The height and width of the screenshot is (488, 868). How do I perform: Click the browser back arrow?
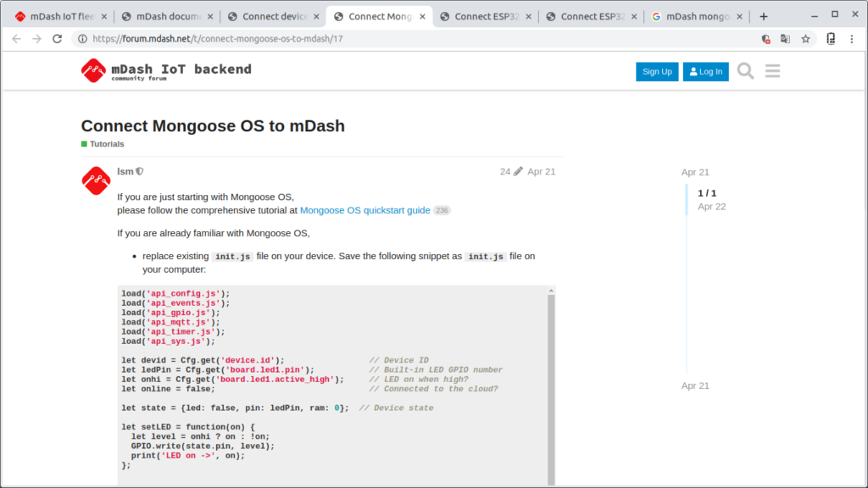[17, 39]
